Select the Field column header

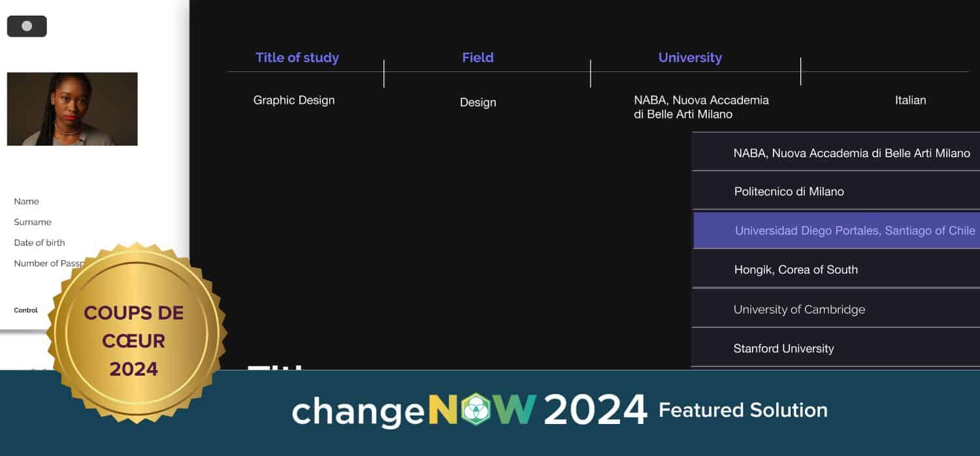478,57
